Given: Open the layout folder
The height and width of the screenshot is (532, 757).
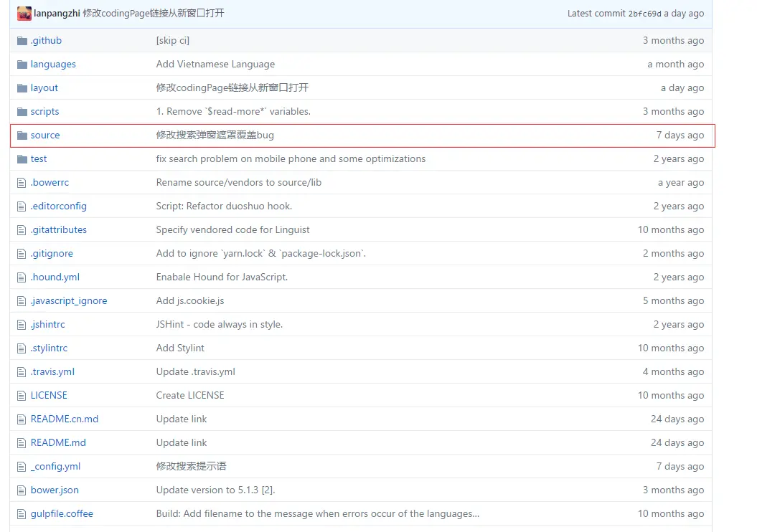Looking at the screenshot, I should tap(44, 87).
